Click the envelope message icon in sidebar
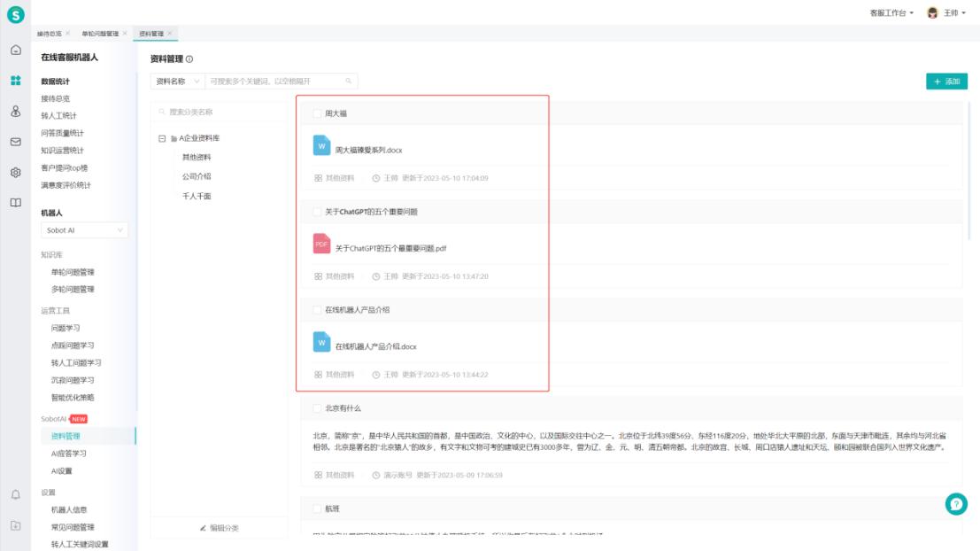 tap(15, 141)
